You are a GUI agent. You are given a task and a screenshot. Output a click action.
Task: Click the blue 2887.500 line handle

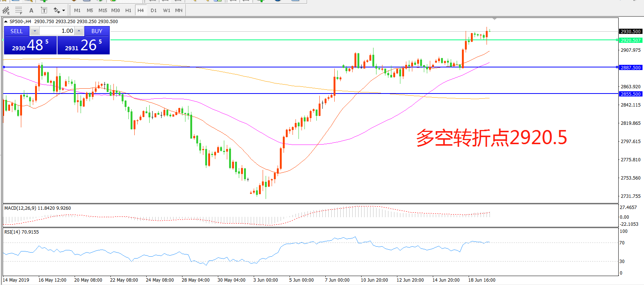[617, 67]
